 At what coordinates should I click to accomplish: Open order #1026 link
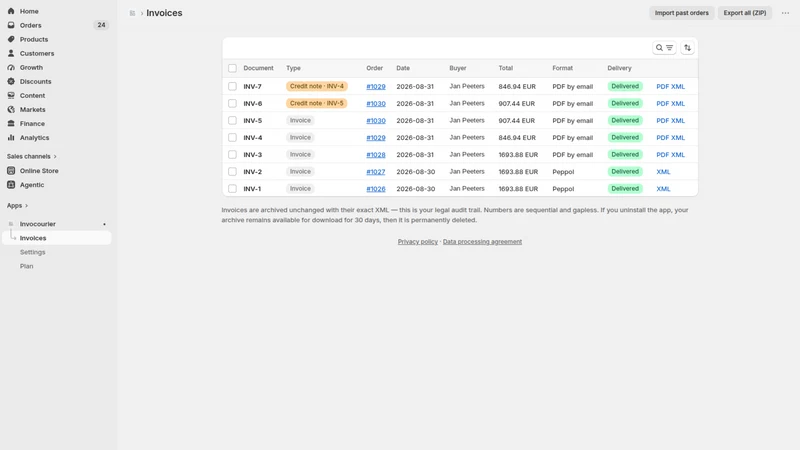[x=376, y=189]
